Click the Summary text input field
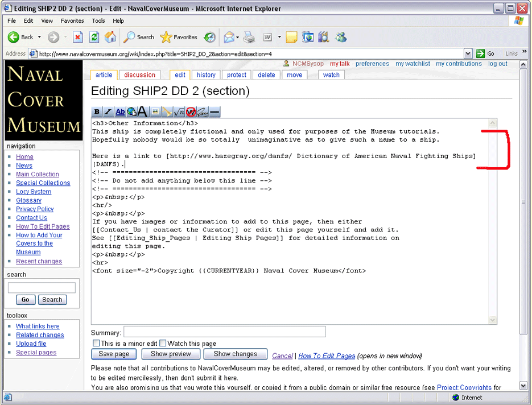This screenshot has height=405, width=532. point(225,332)
